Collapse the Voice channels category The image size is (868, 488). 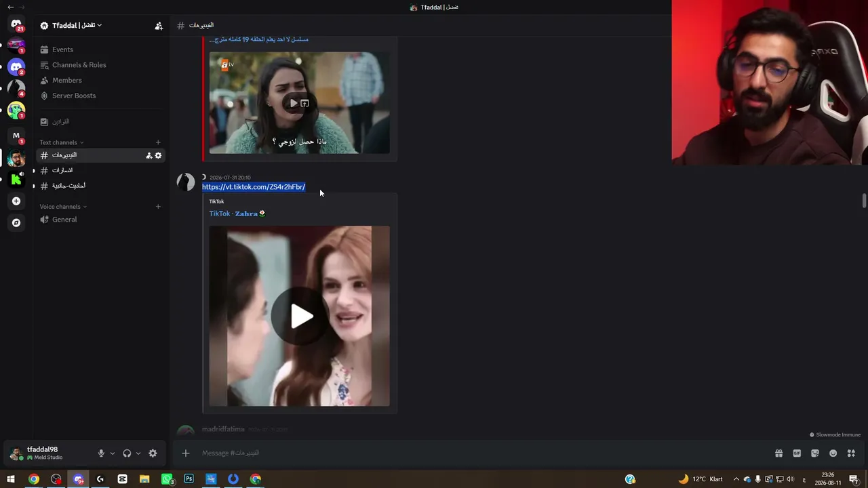click(x=63, y=207)
